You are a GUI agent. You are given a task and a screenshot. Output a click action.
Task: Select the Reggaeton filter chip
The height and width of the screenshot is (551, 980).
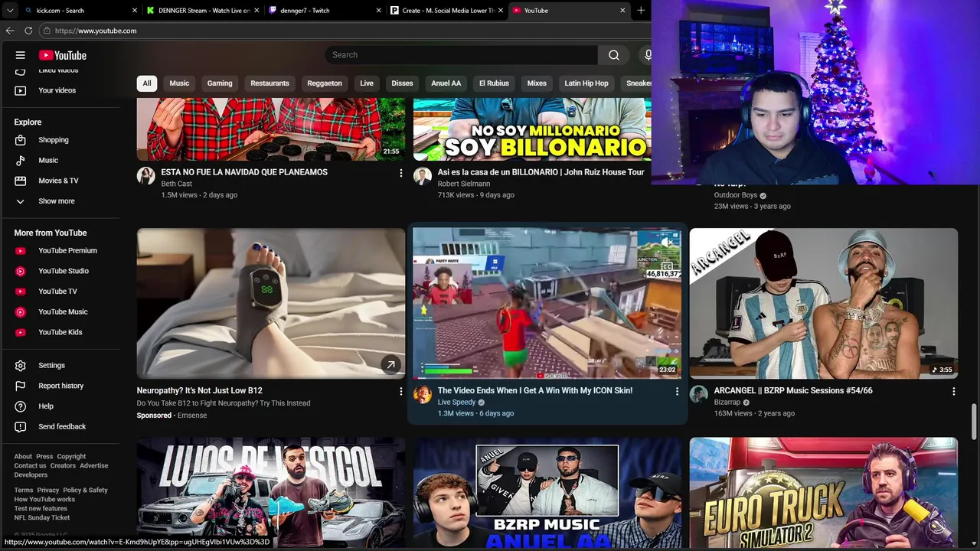click(x=325, y=83)
